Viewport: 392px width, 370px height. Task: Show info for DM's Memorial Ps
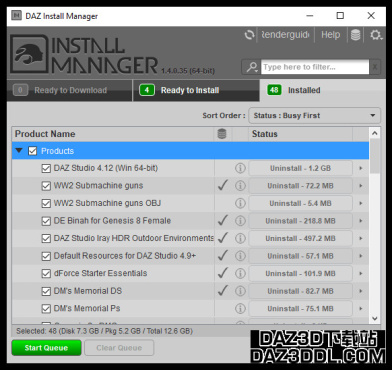pyautogui.click(x=240, y=308)
